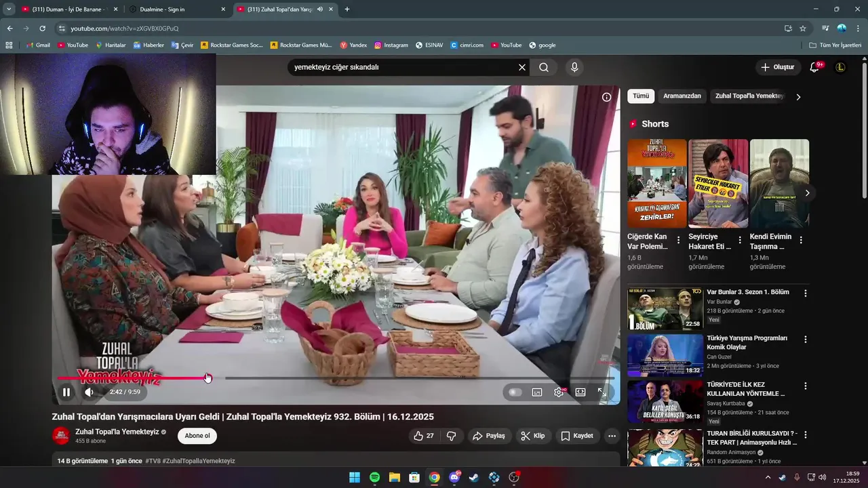Open options for TURAN BİRLİĞİ video
The height and width of the screenshot is (488, 868).
[x=806, y=434]
